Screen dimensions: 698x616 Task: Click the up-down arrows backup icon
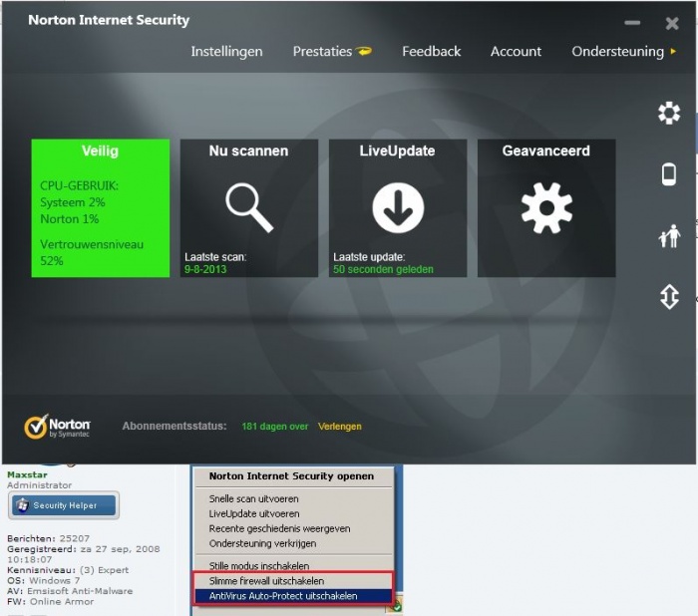pos(669,296)
